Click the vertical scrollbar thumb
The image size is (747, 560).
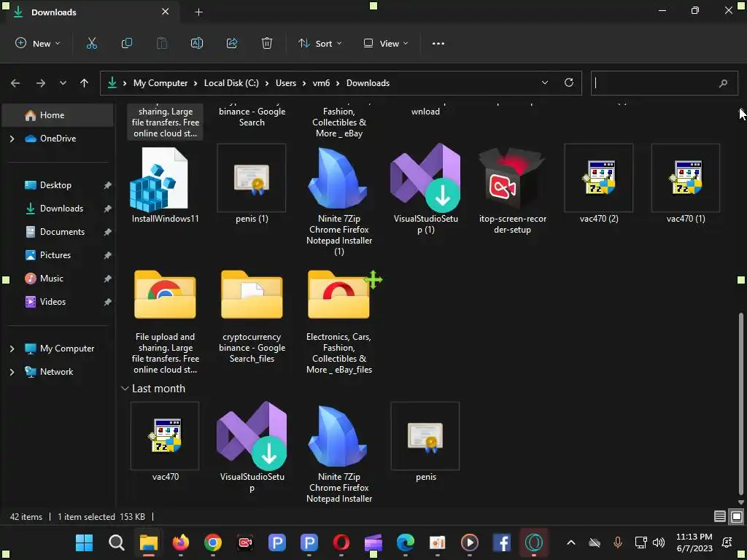pos(740,405)
